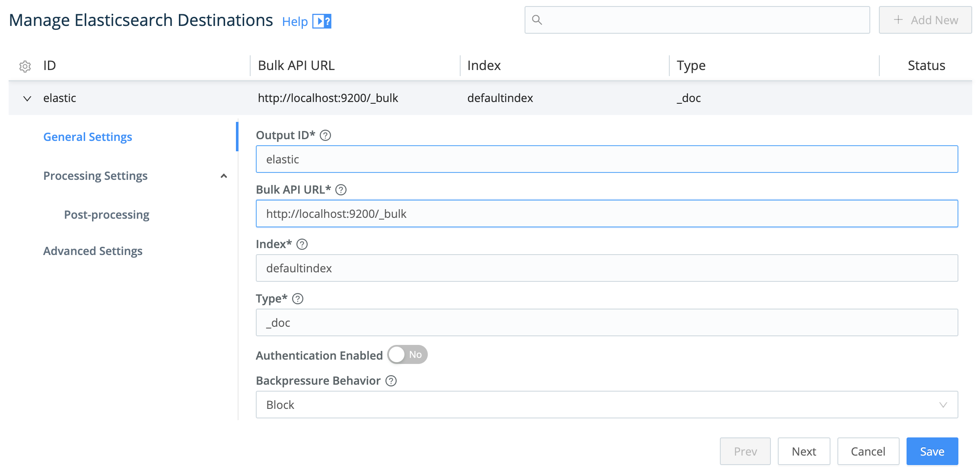Click the Output ID input field
This screenshot has width=980, height=472.
[607, 159]
